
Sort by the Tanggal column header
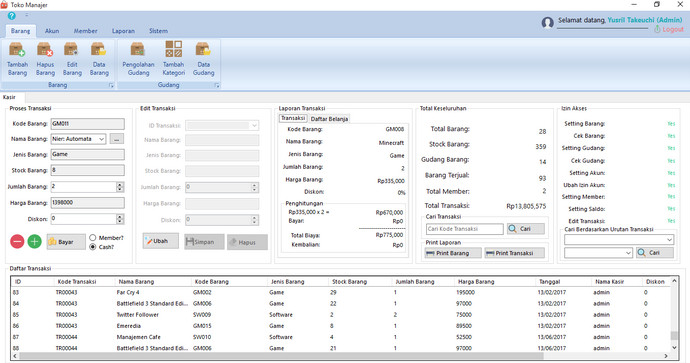[550, 282]
